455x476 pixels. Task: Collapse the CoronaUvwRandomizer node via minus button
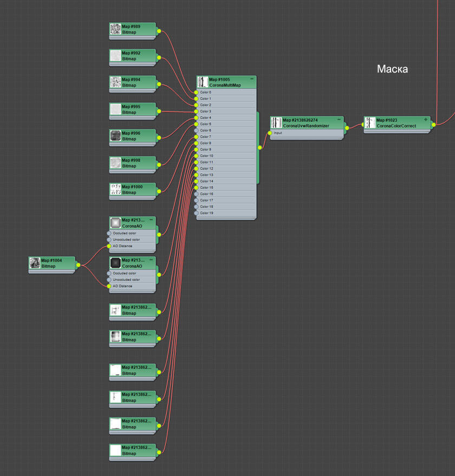(x=340, y=120)
